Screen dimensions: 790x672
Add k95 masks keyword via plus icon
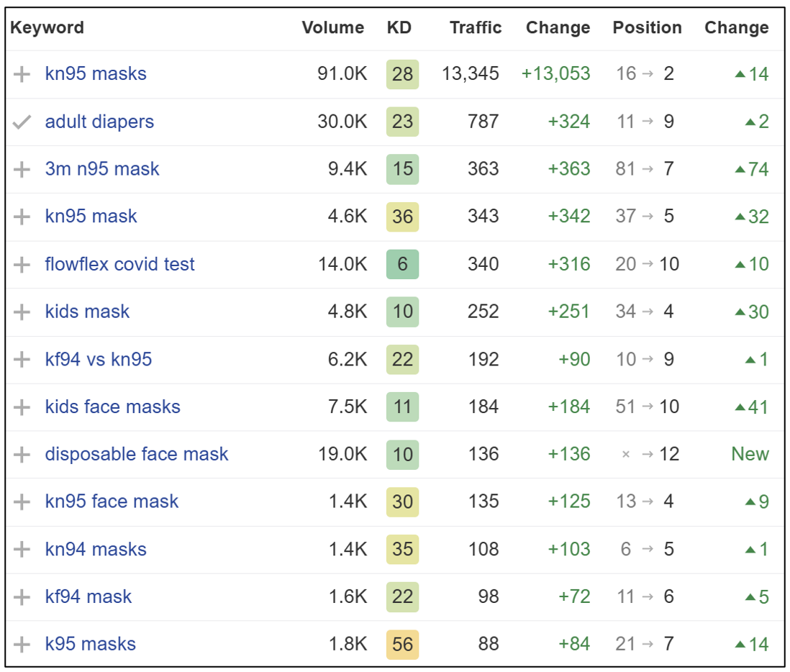pyautogui.click(x=22, y=644)
